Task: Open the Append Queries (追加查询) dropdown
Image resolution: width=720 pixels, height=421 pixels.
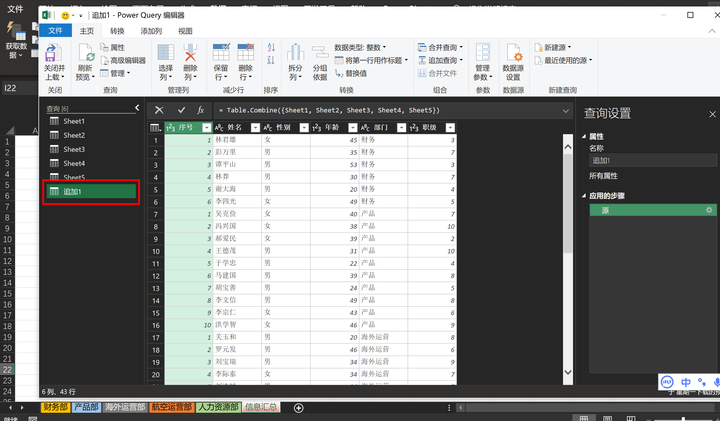Action: (x=440, y=60)
